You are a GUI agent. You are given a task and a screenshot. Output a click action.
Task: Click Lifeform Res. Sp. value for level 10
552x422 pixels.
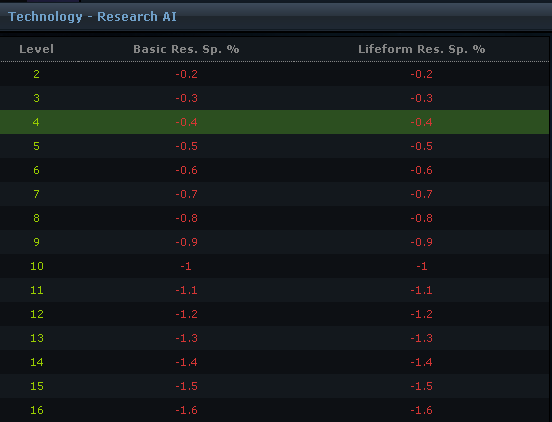pyautogui.click(x=421, y=266)
